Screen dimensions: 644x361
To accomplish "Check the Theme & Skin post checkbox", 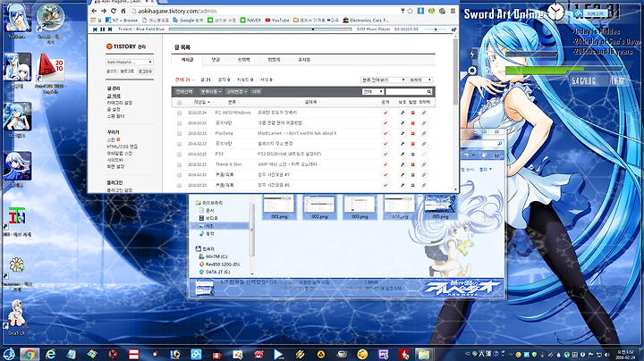I will pos(180,164).
